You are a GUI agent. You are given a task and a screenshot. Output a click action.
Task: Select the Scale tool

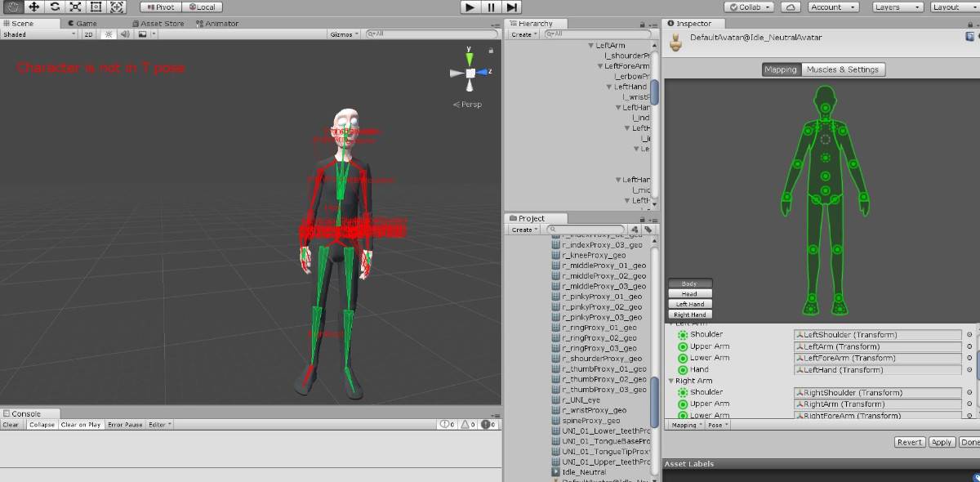[x=75, y=7]
